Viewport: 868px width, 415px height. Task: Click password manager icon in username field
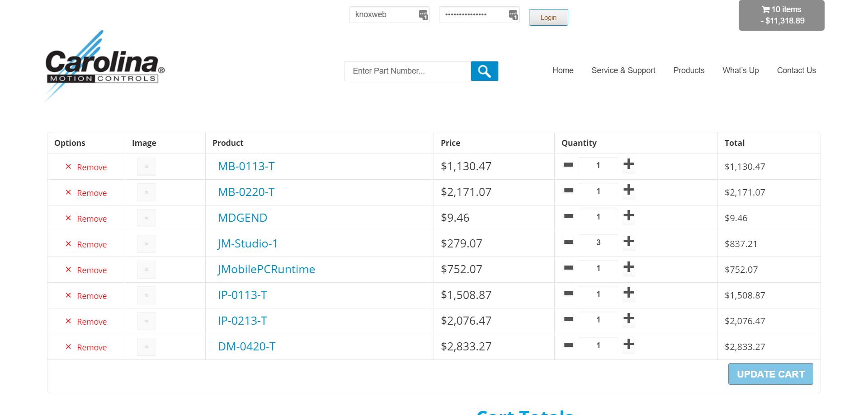pos(423,15)
